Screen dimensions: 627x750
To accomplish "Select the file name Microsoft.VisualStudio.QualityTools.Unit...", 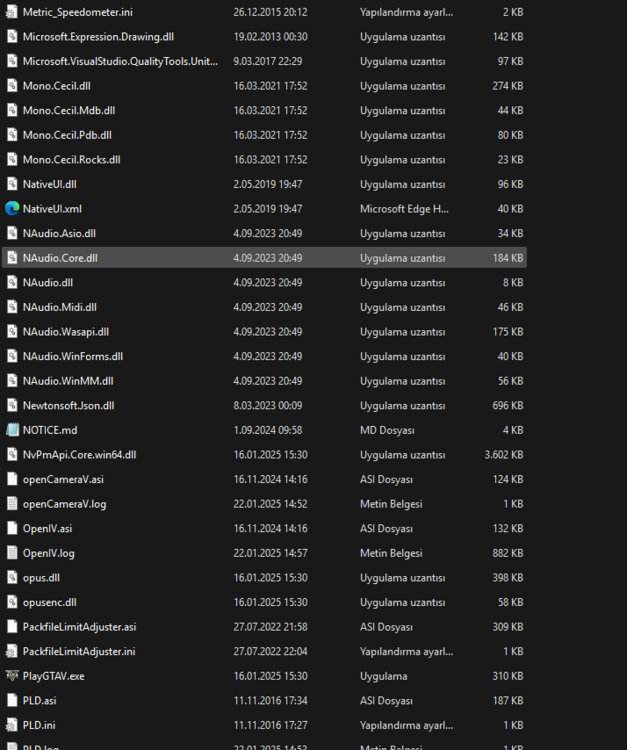I will click(120, 61).
